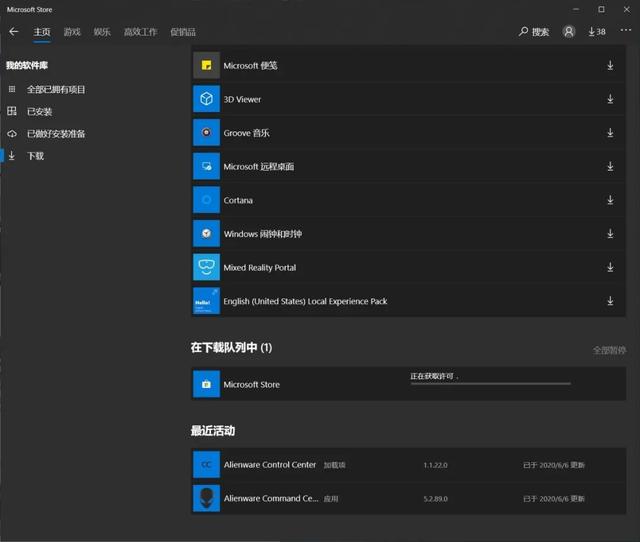This screenshot has height=542, width=640.
Task: Click the Groove 音乐 app icon
Action: (206, 132)
